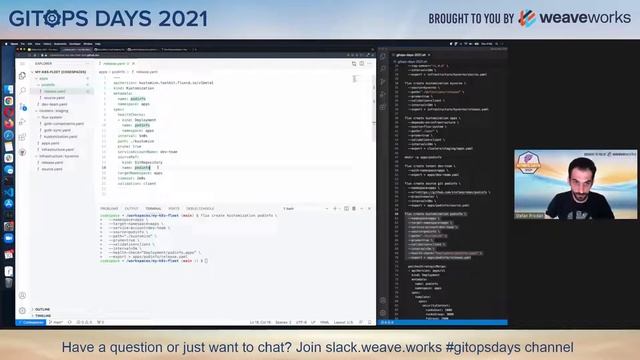Expand the TIMELINE section
The width and height of the screenshot is (640, 360).
[42, 316]
